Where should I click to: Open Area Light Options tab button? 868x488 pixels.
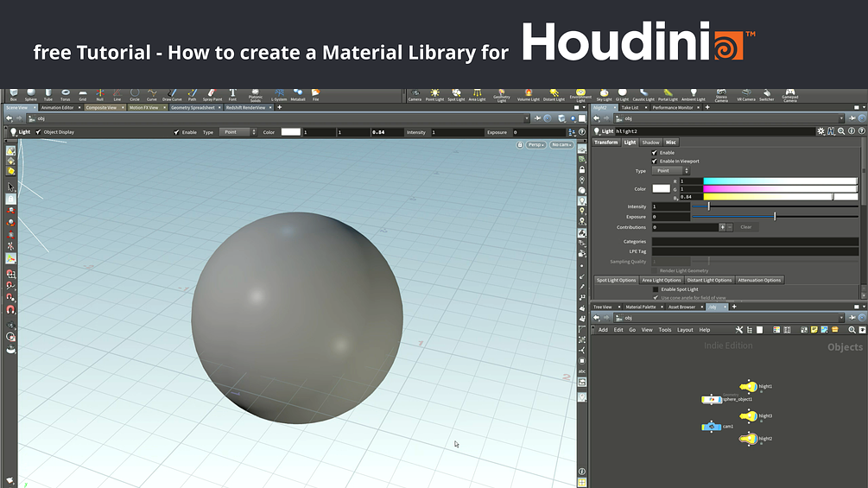tap(662, 280)
